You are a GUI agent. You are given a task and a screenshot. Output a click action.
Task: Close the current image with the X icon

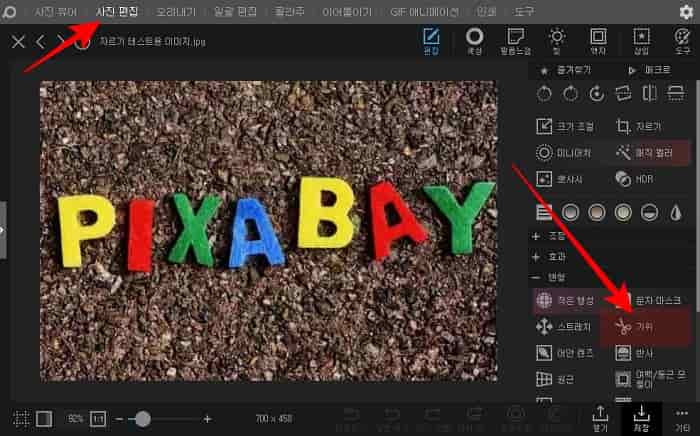[18, 42]
